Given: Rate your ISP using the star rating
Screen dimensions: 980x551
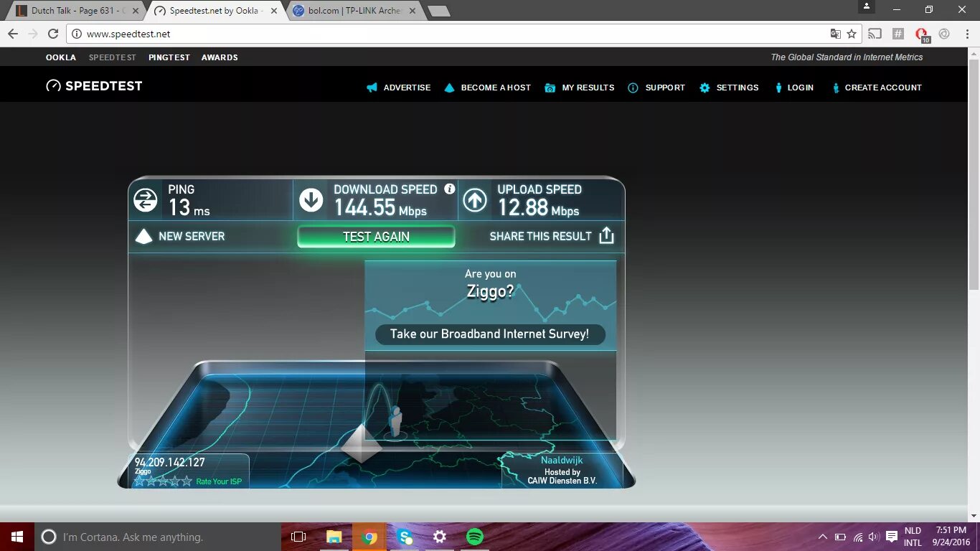Looking at the screenshot, I should click(x=164, y=481).
